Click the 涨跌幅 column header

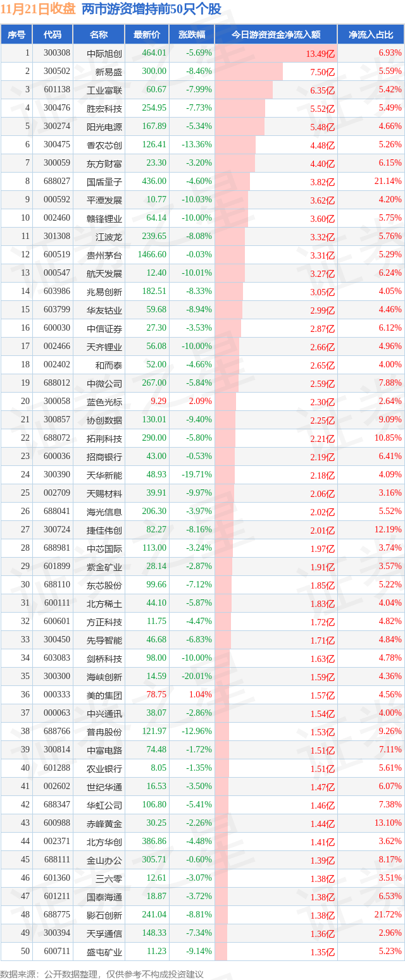point(192,35)
